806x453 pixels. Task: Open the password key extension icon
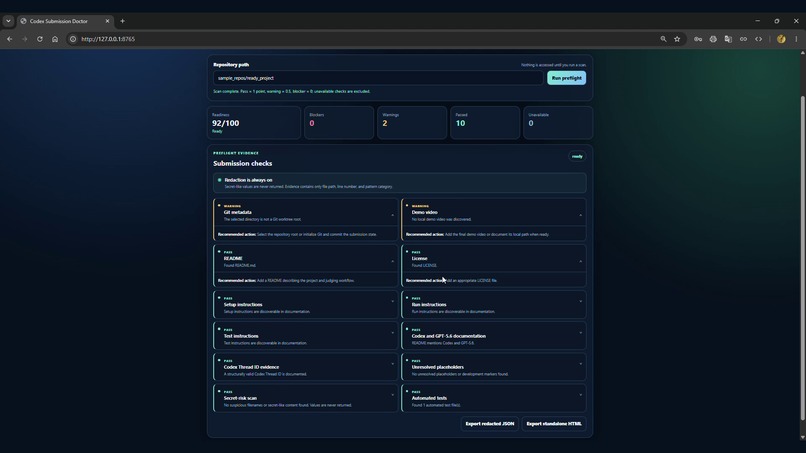(698, 39)
